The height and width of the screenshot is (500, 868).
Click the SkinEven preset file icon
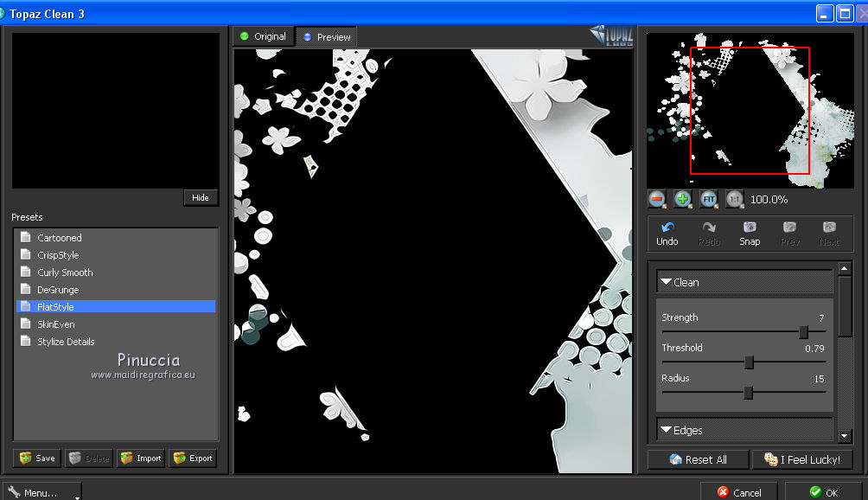coord(25,324)
